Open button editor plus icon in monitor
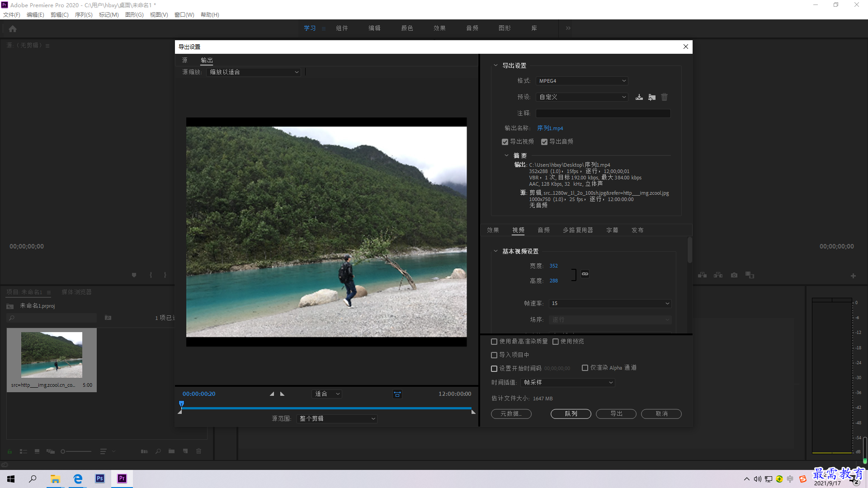This screenshot has width=868, height=488. (853, 276)
